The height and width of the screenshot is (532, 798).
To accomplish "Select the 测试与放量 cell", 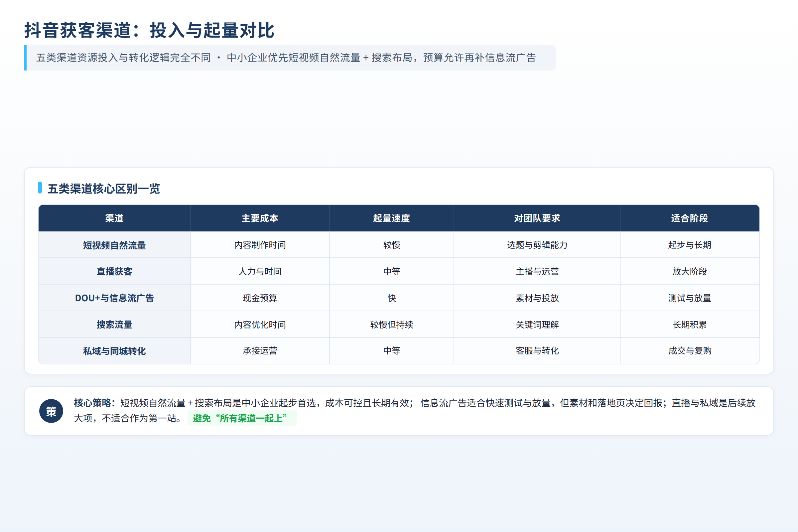I will pos(690,298).
